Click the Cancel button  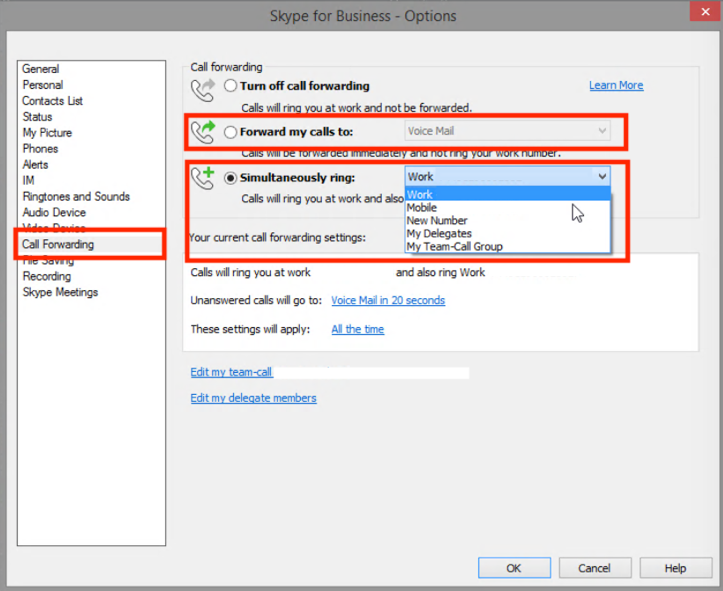595,568
